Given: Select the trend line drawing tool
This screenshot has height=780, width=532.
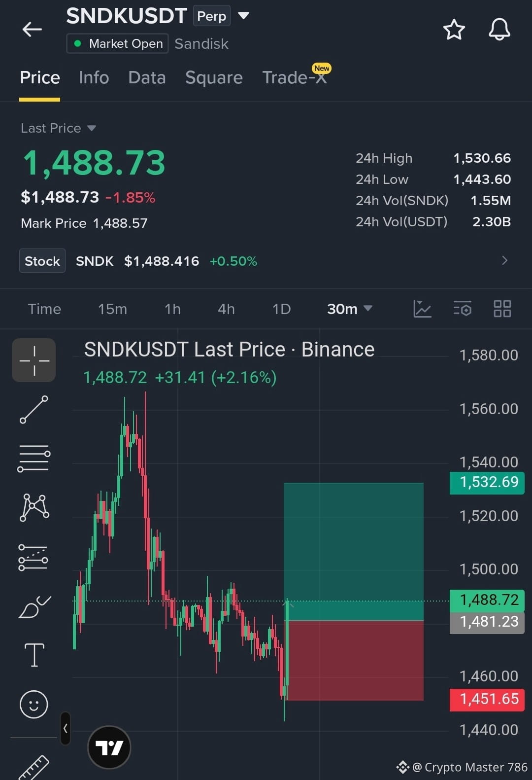Looking at the screenshot, I should 34,409.
